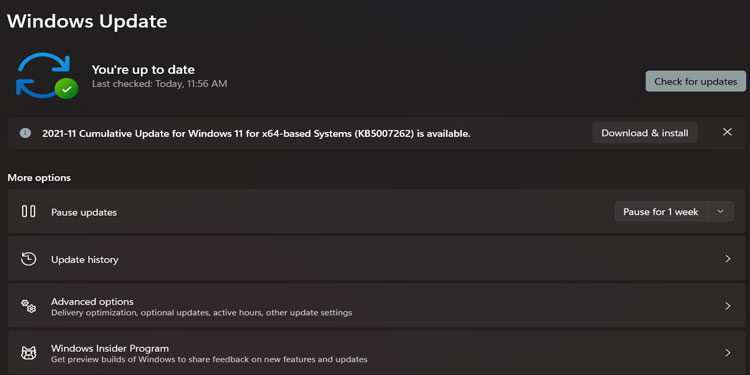750x375 pixels.
Task: Pause updates for 1 week
Action: 661,211
